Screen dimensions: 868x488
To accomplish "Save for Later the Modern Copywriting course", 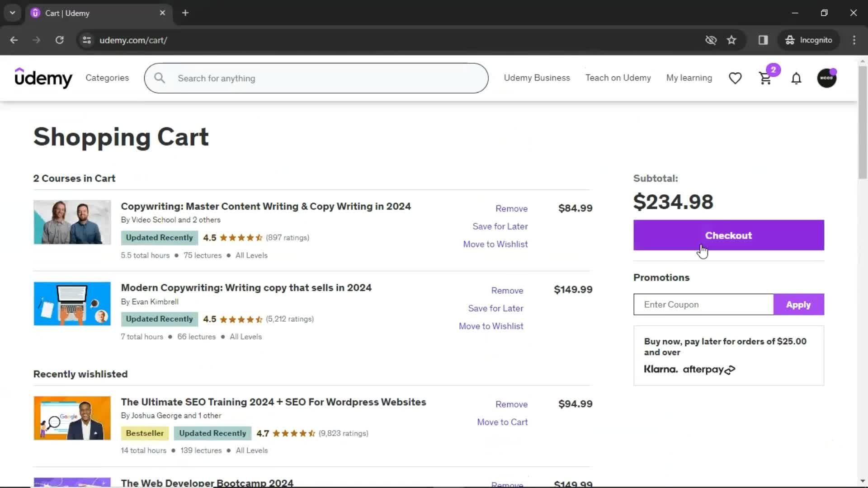I will (x=495, y=308).
